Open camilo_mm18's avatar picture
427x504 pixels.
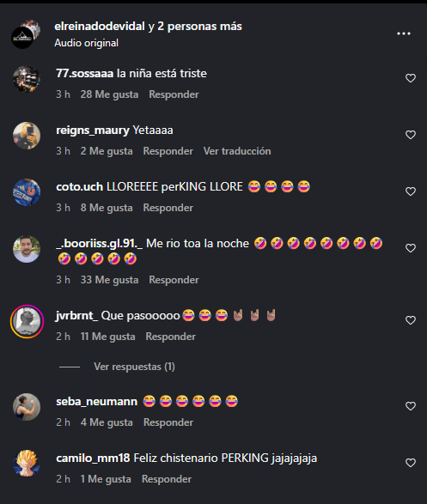click(x=27, y=463)
